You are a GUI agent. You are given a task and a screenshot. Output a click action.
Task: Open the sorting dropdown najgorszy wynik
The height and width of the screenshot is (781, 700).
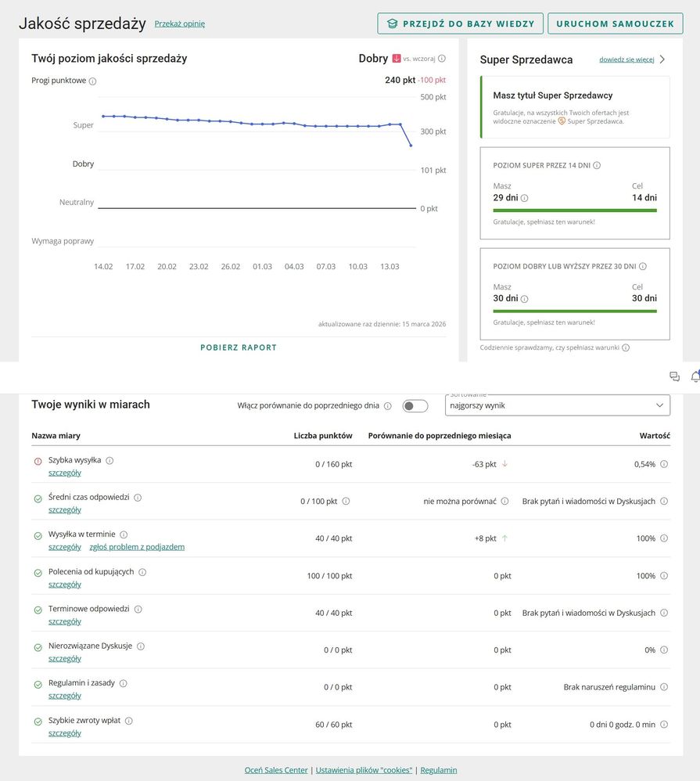pyautogui.click(x=558, y=405)
